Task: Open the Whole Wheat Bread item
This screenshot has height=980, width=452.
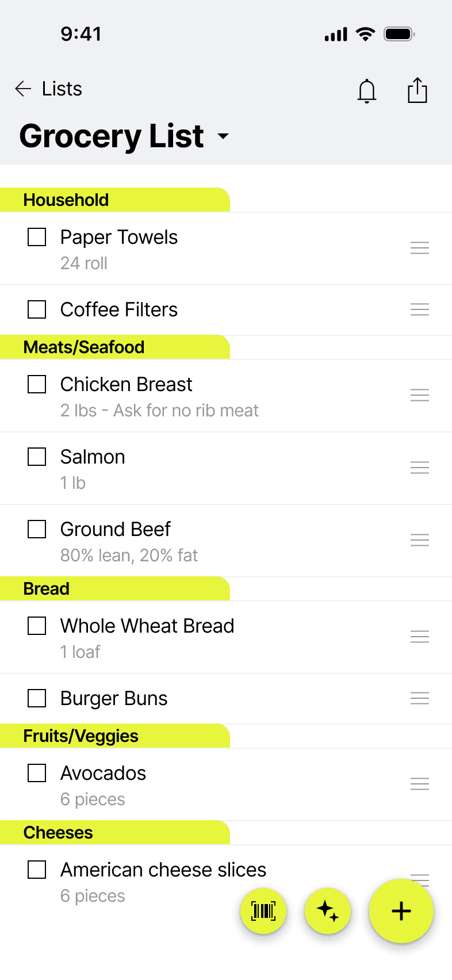Action: pos(226,637)
